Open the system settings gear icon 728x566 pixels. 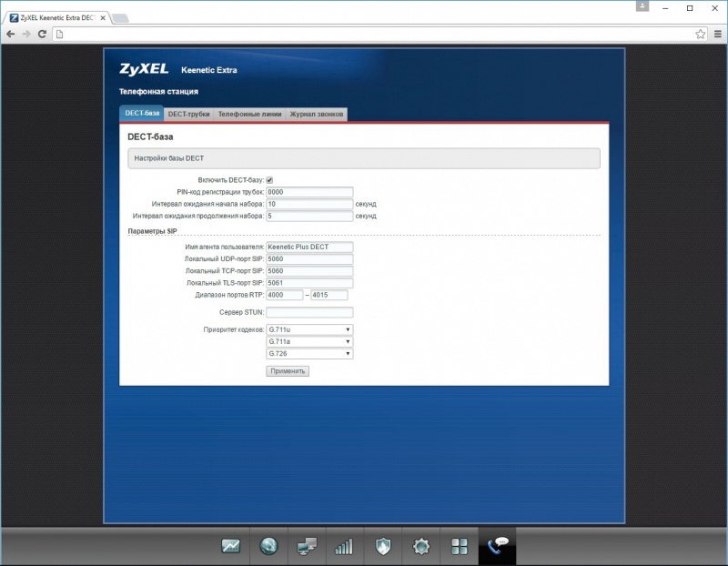420,546
